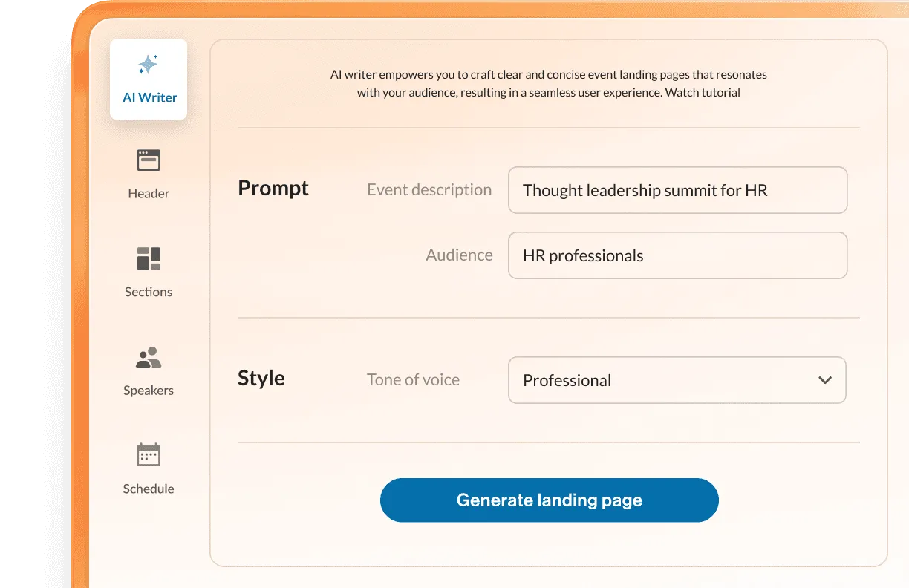
Task: Switch to the AI Writer sidebar tab
Action: coord(148,78)
